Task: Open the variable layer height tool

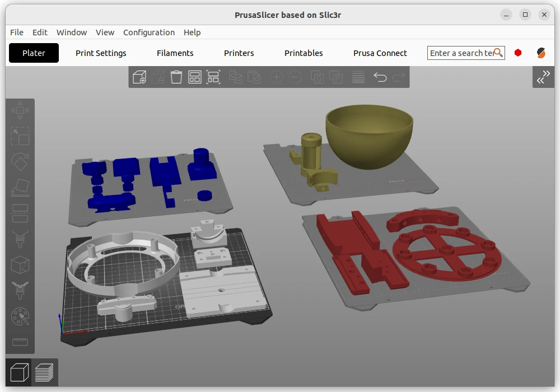Action: 358,77
